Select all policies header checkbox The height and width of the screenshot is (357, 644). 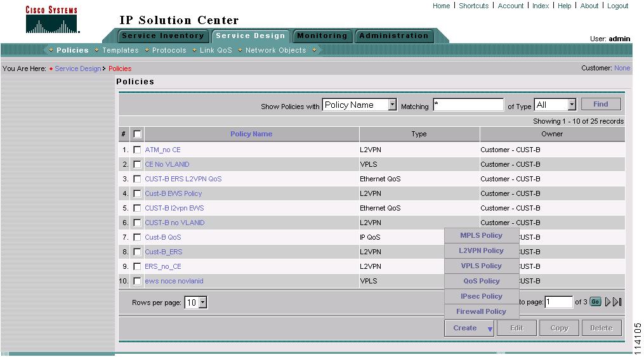pos(137,134)
